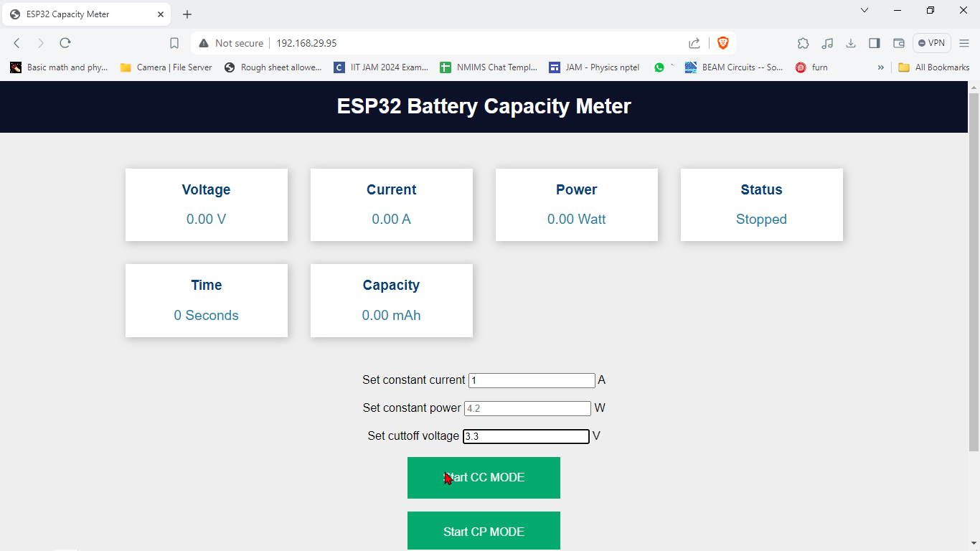The image size is (980, 551).
Task: Open the WhatsApp bookmark icon
Action: click(659, 67)
